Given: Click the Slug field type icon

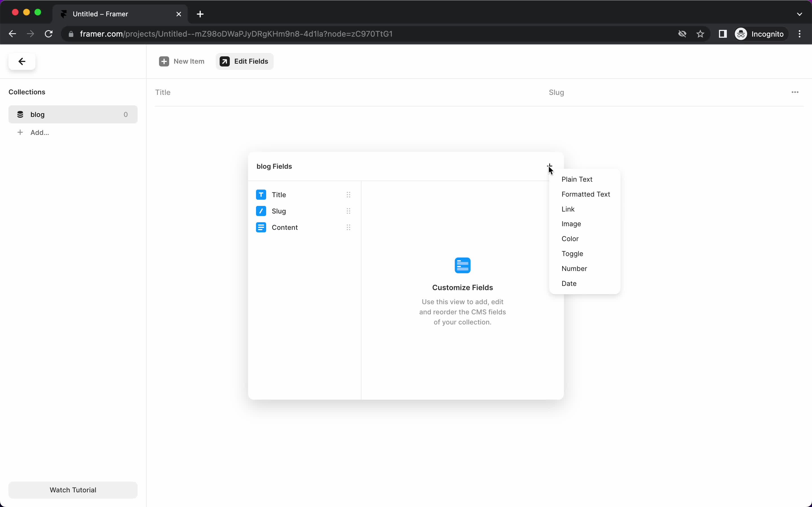Looking at the screenshot, I should tap(261, 211).
